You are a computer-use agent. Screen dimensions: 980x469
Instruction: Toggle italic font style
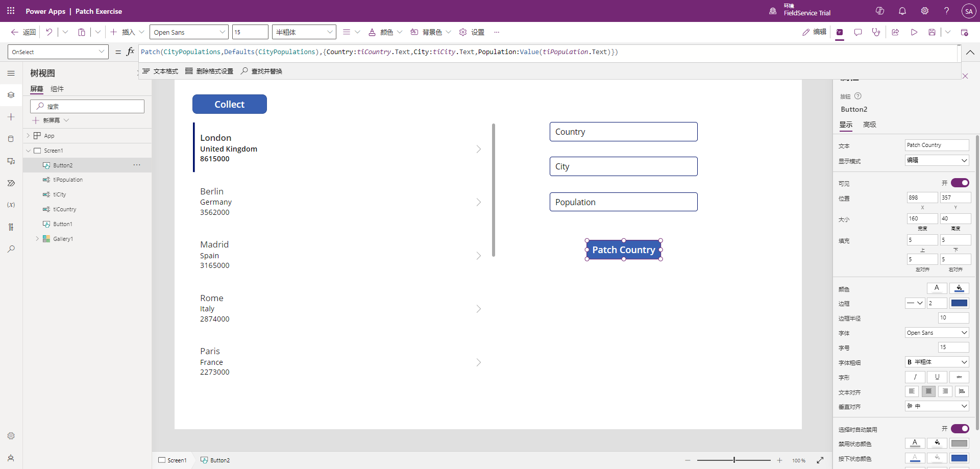click(x=915, y=377)
